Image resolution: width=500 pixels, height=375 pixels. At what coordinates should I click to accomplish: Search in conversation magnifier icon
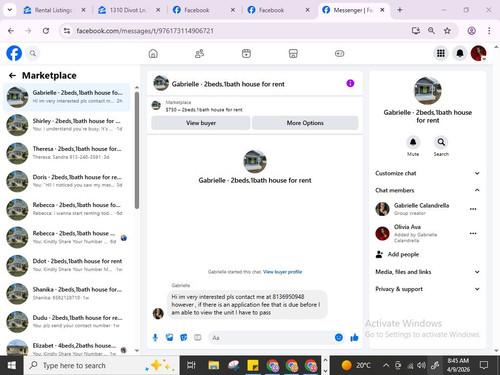click(x=441, y=142)
